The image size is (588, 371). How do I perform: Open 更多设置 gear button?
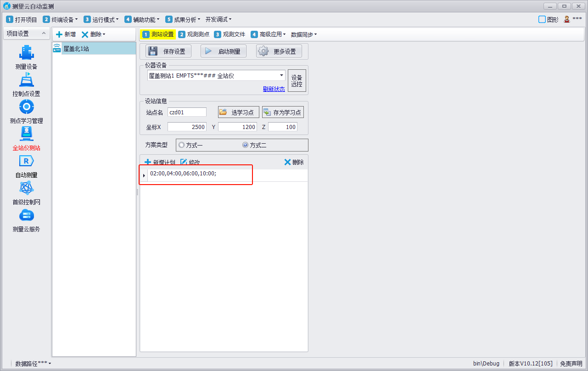[279, 51]
